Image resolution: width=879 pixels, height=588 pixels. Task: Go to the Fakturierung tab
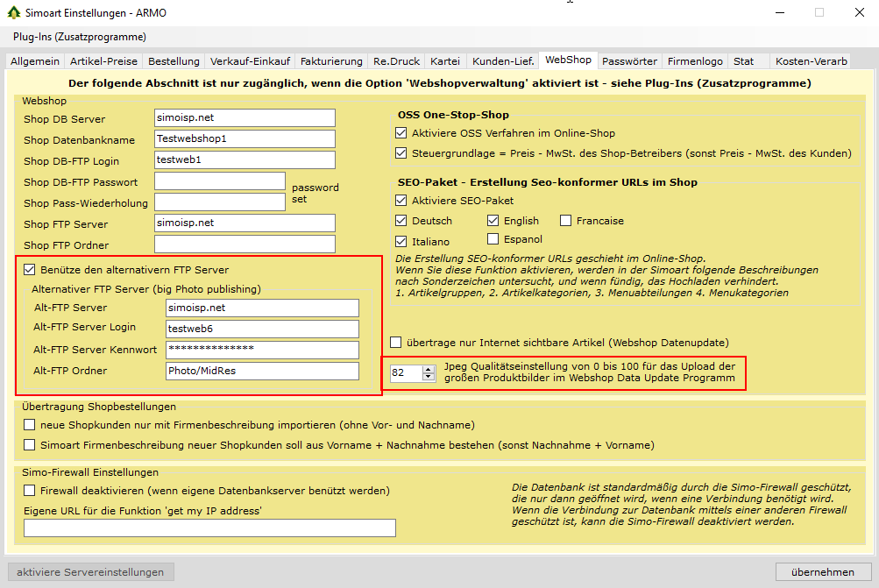coord(331,61)
